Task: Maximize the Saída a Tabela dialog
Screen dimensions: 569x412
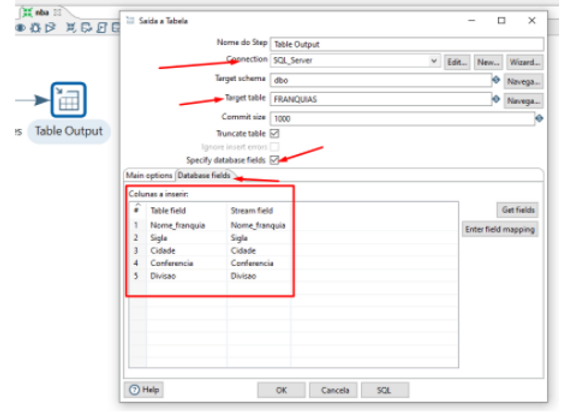Action: (x=501, y=21)
